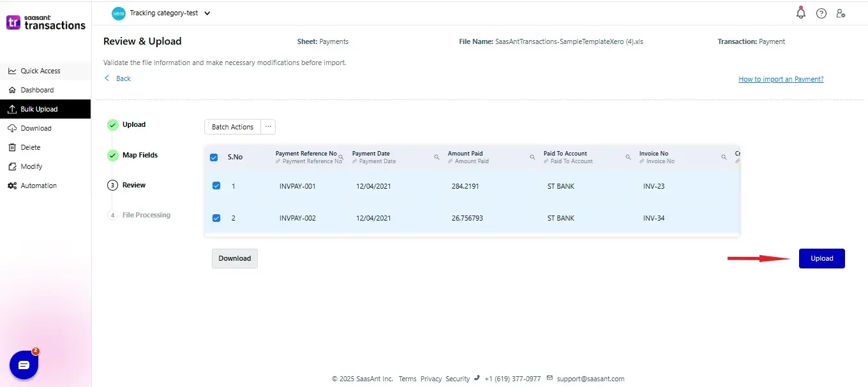
Task: Go to Dashboard
Action: tap(37, 90)
